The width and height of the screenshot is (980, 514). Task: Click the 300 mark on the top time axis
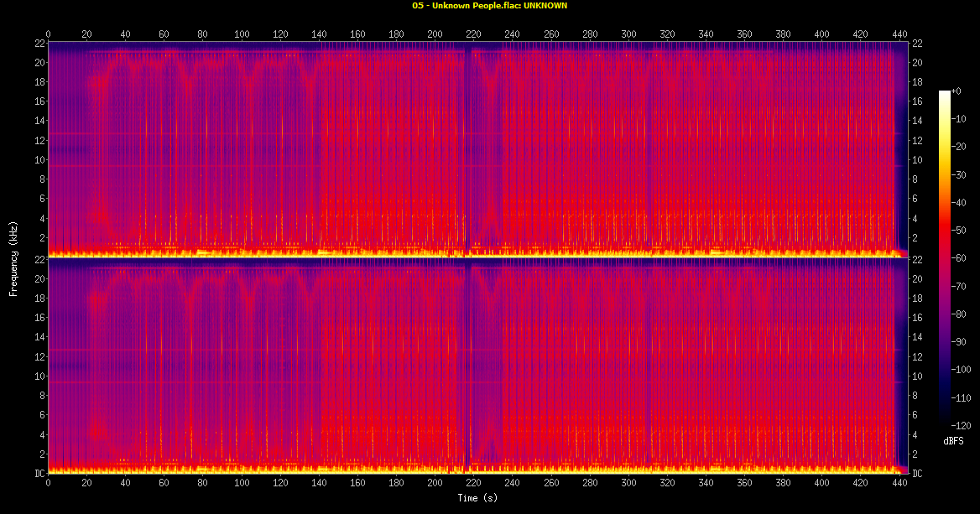pyautogui.click(x=628, y=34)
